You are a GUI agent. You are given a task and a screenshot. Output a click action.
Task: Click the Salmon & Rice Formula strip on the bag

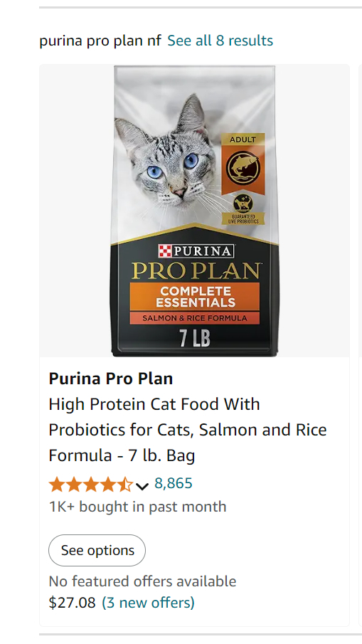point(195,318)
